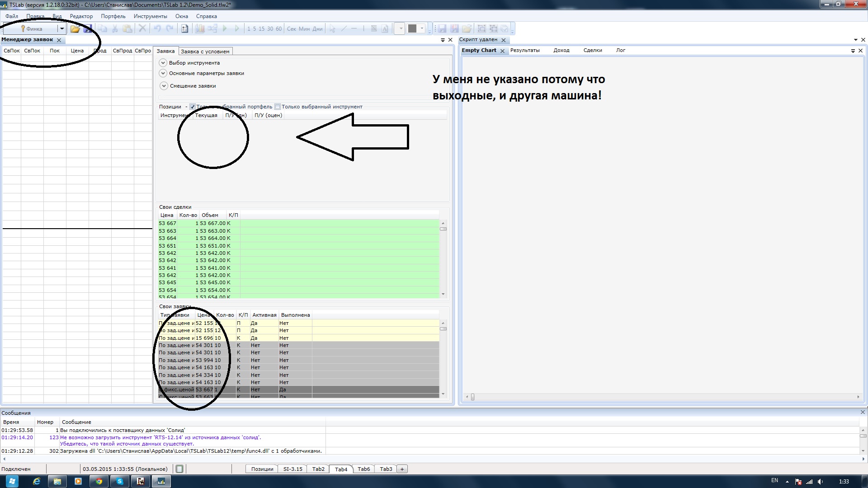The image size is (868, 488).
Task: Click the properties sheet toolbar icon
Action: click(184, 29)
